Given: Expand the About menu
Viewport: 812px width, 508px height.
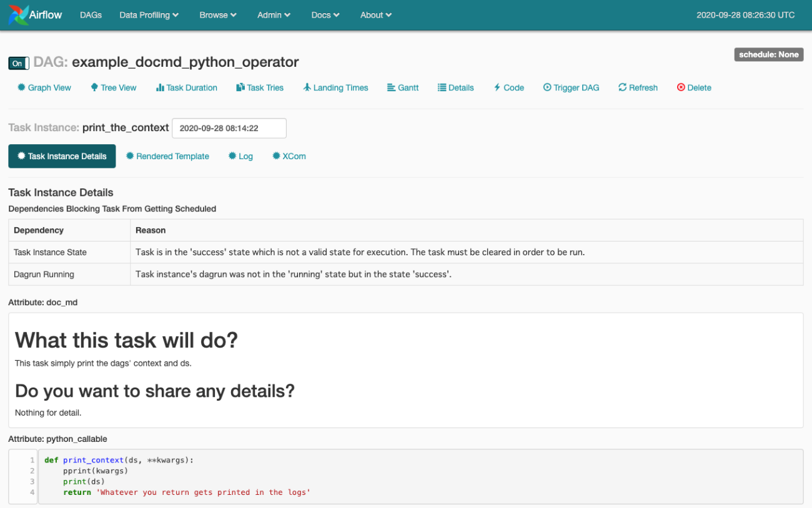Looking at the screenshot, I should (376, 15).
